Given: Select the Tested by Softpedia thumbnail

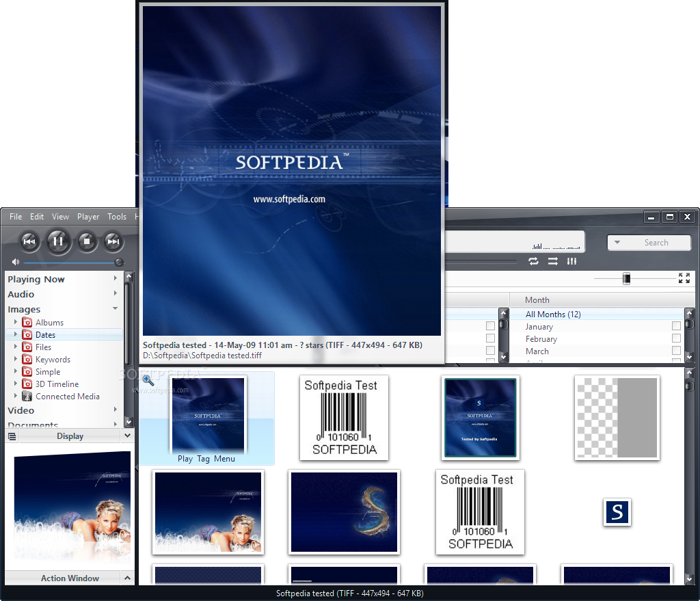Looking at the screenshot, I should coord(481,418).
